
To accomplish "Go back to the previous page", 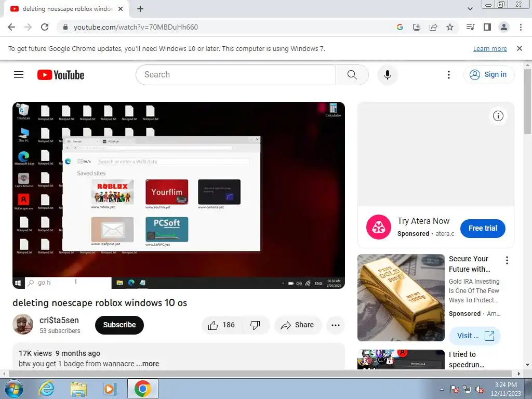I will [x=11, y=27].
